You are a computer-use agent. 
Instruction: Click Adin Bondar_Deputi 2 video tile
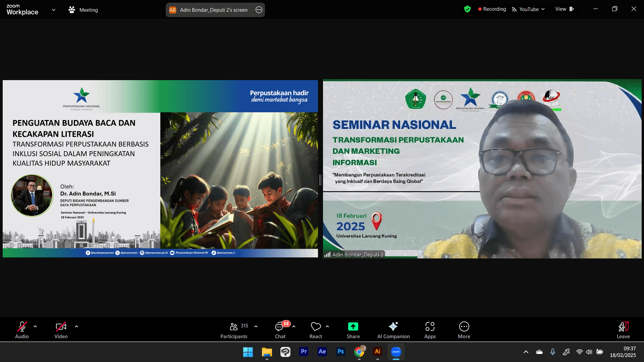(x=482, y=169)
